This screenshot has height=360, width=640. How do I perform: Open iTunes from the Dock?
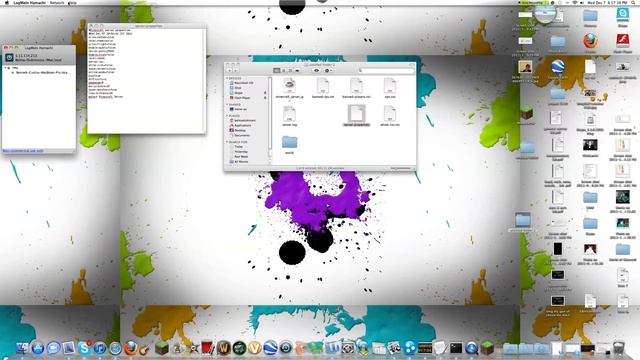click(100, 348)
